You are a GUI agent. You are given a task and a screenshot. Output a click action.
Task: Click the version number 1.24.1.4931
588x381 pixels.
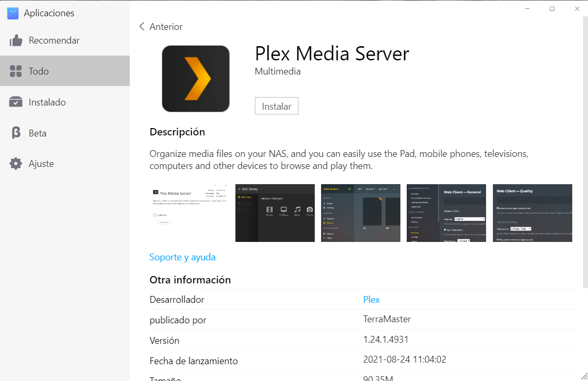(x=386, y=340)
